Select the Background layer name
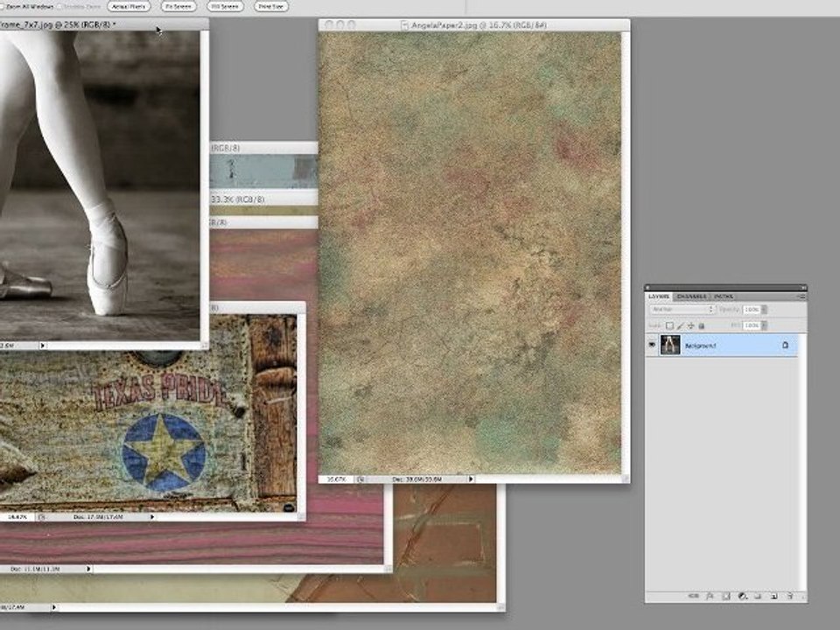Image resolution: width=840 pixels, height=630 pixels. pos(701,346)
